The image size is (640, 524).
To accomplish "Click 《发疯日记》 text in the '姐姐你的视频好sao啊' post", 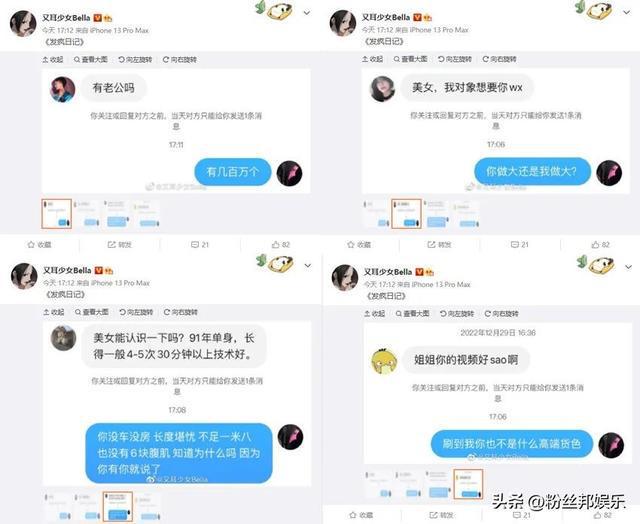I will tap(386, 296).
